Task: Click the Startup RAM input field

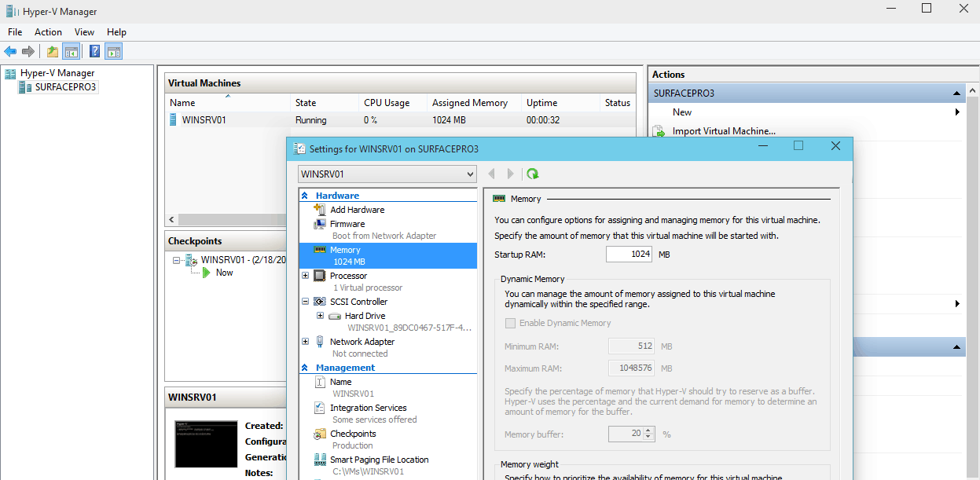Action: pos(629,254)
